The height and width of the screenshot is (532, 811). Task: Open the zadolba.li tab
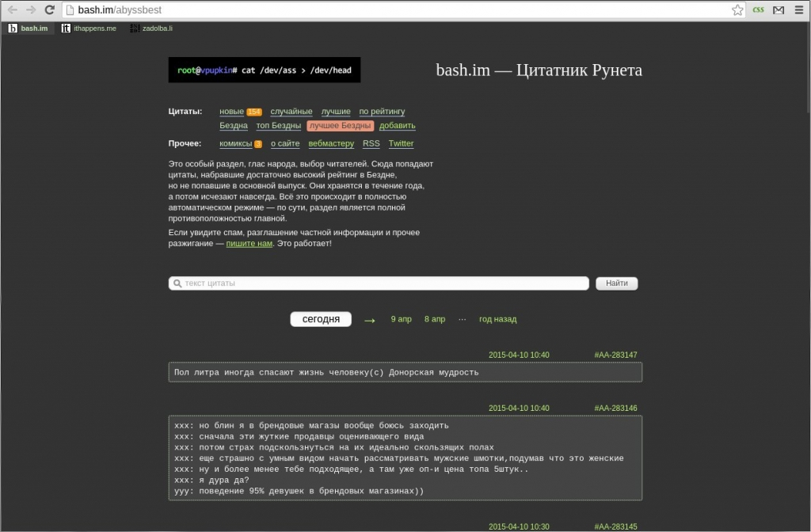coord(151,28)
